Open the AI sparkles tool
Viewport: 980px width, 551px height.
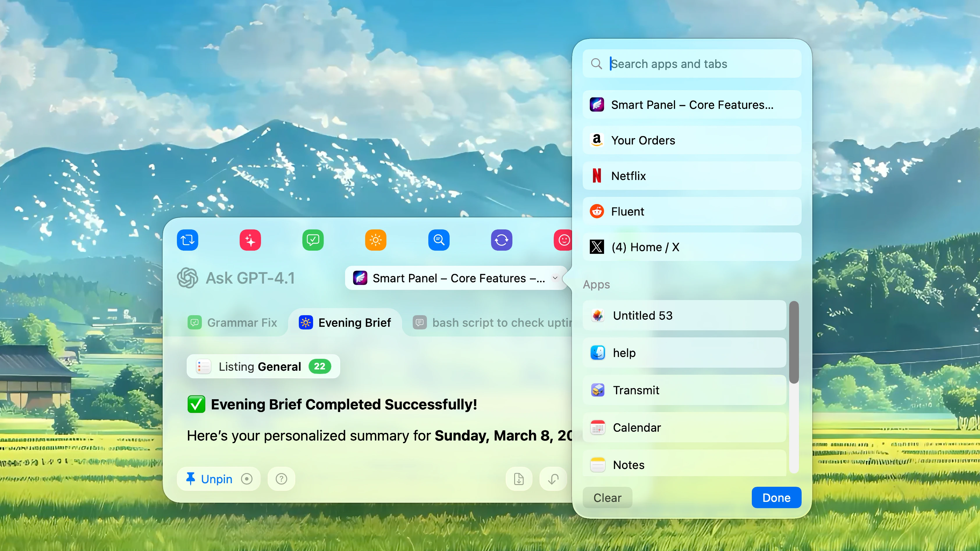tap(250, 240)
